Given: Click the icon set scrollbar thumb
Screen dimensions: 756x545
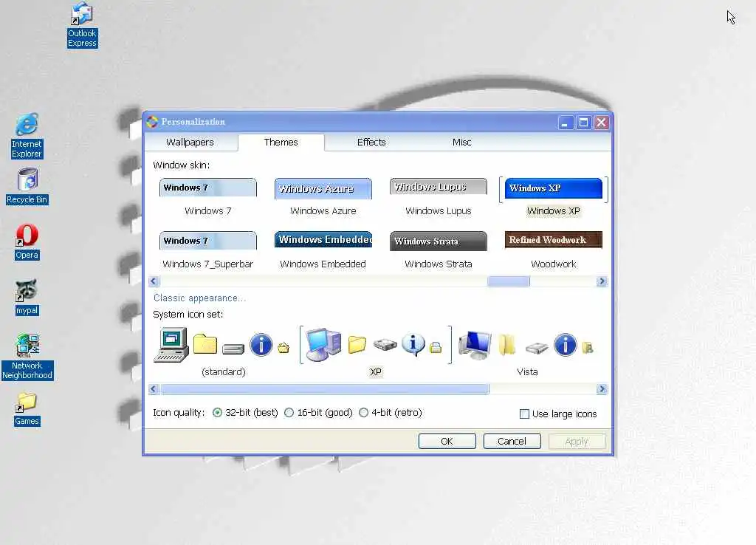Looking at the screenshot, I should coord(325,388).
